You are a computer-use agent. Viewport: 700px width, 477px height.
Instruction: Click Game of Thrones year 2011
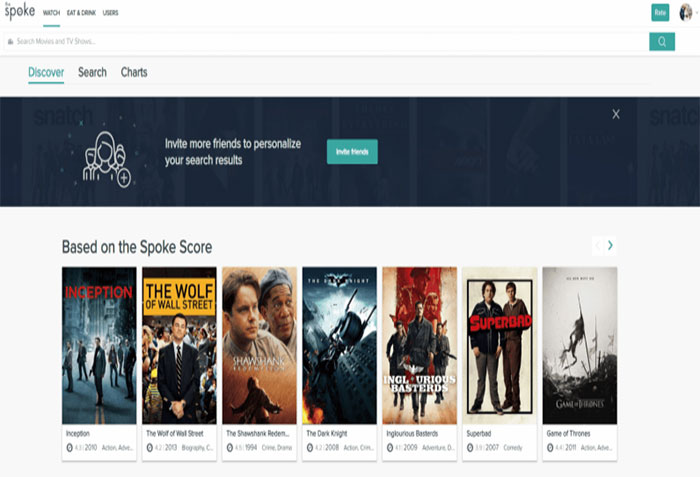[x=571, y=448]
